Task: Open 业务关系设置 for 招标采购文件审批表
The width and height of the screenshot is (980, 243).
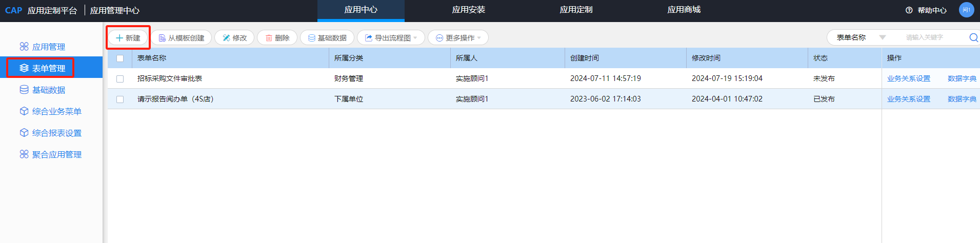Action: click(908, 78)
